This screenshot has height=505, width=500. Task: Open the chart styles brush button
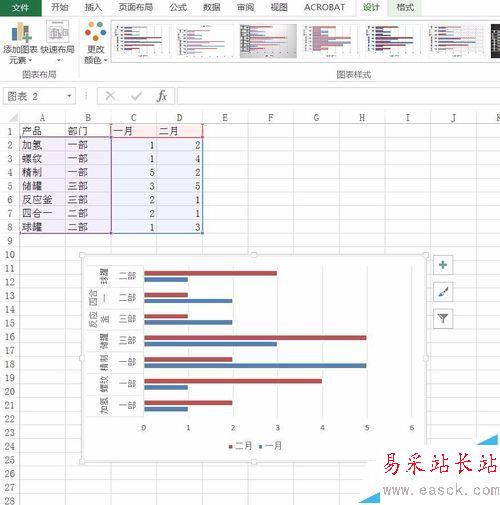[443, 292]
